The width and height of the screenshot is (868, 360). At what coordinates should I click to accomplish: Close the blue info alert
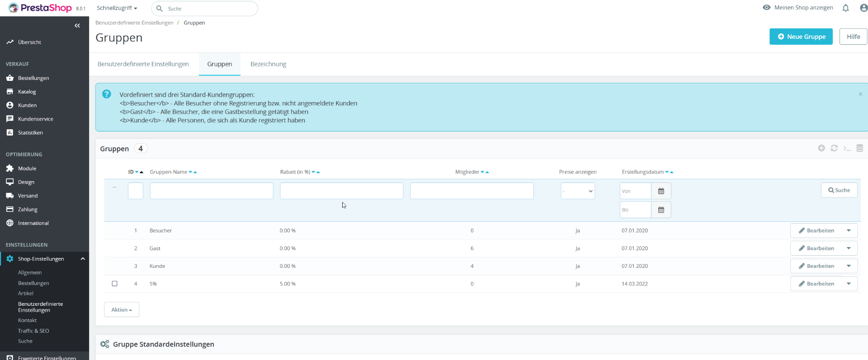tap(860, 94)
